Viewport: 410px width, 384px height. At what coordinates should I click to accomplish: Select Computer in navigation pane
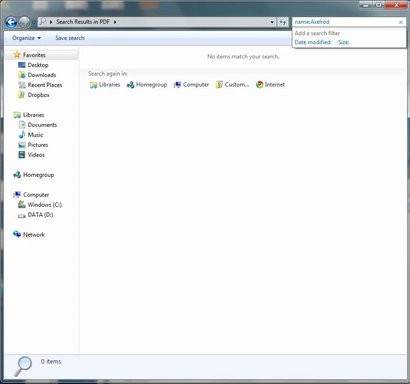[x=36, y=195]
